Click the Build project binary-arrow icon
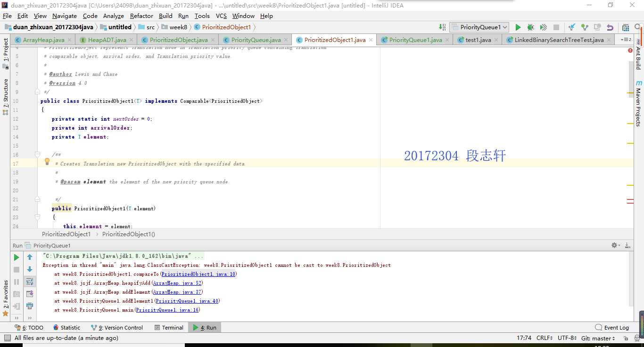644x347 pixels. pos(442,27)
